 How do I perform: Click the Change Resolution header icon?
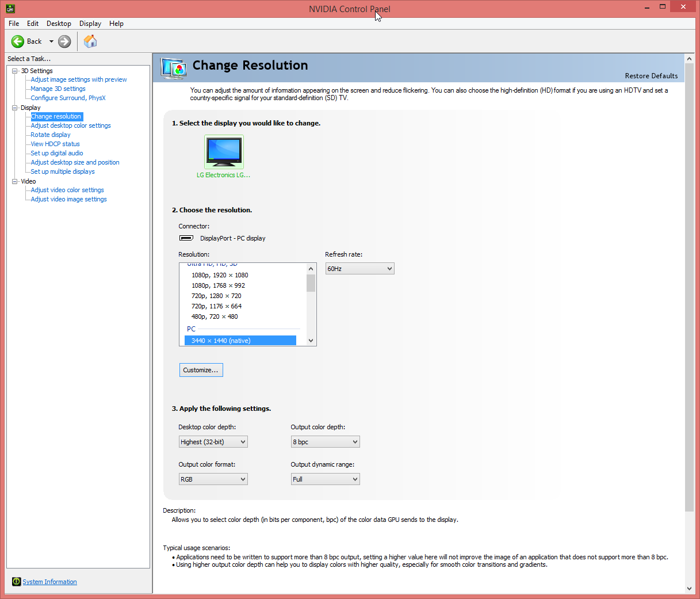tap(174, 68)
